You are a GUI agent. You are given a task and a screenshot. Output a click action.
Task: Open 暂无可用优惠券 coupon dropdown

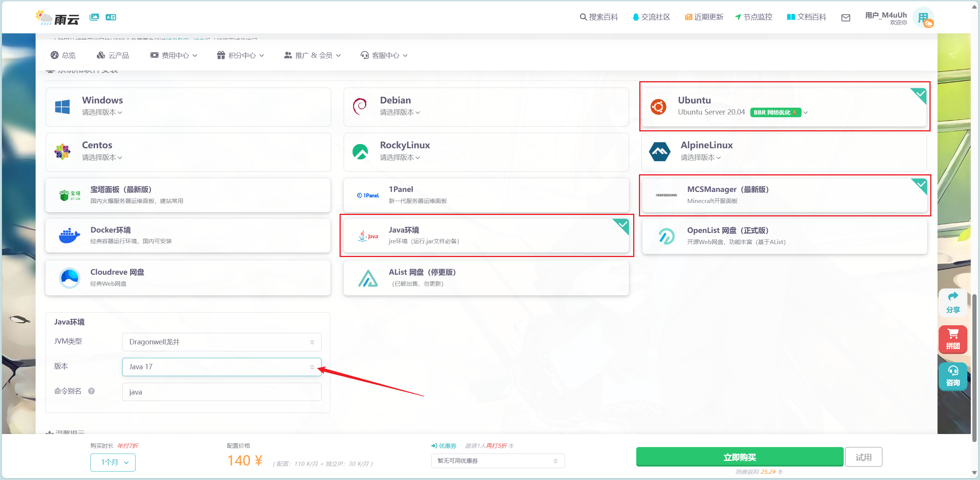pos(498,461)
